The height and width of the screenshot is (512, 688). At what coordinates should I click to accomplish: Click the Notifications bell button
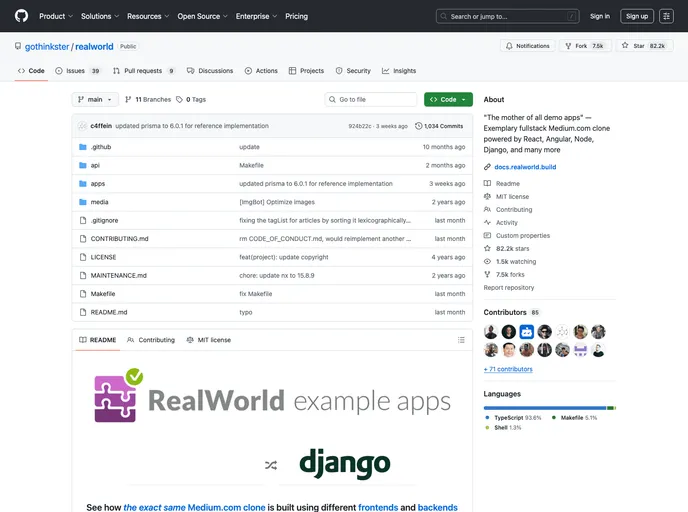pyautogui.click(x=527, y=46)
